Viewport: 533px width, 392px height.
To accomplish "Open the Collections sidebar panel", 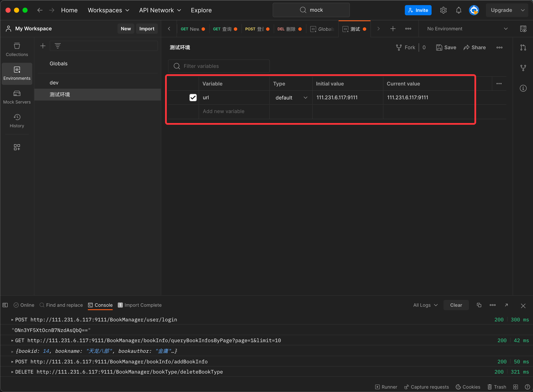I will tap(17, 50).
